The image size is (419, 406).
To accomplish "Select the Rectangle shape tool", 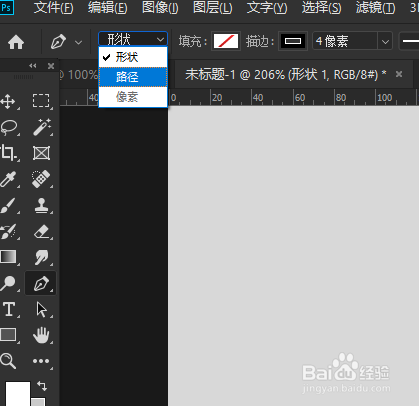I will tap(8, 335).
